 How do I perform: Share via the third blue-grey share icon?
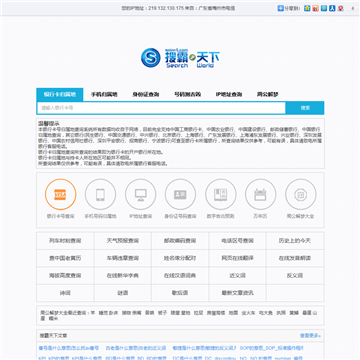click(324, 8)
